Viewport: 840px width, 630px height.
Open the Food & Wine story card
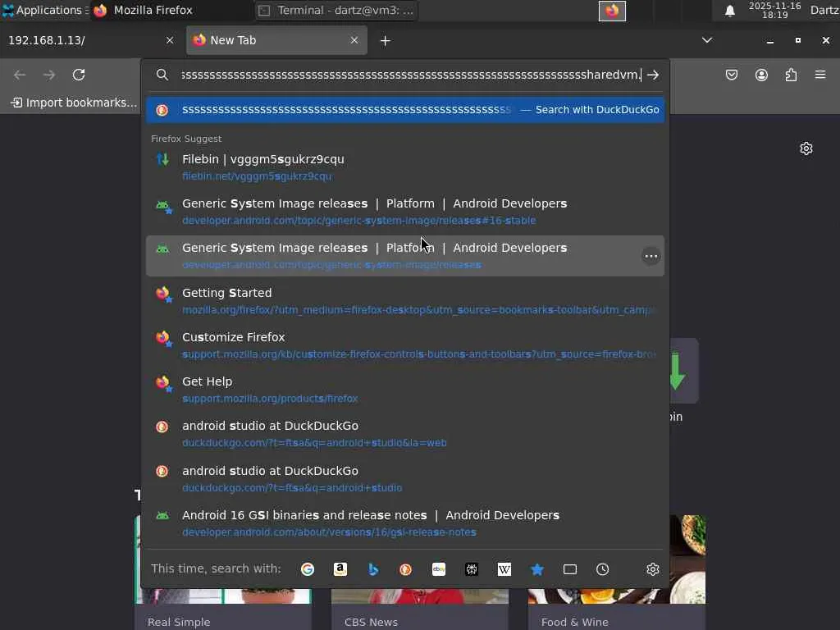pyautogui.click(x=617, y=609)
